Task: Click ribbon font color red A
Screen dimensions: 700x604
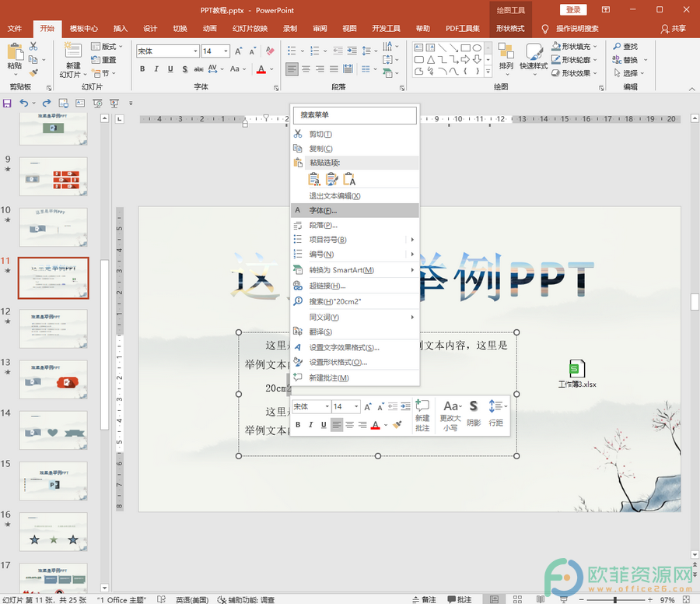Action: coord(261,69)
